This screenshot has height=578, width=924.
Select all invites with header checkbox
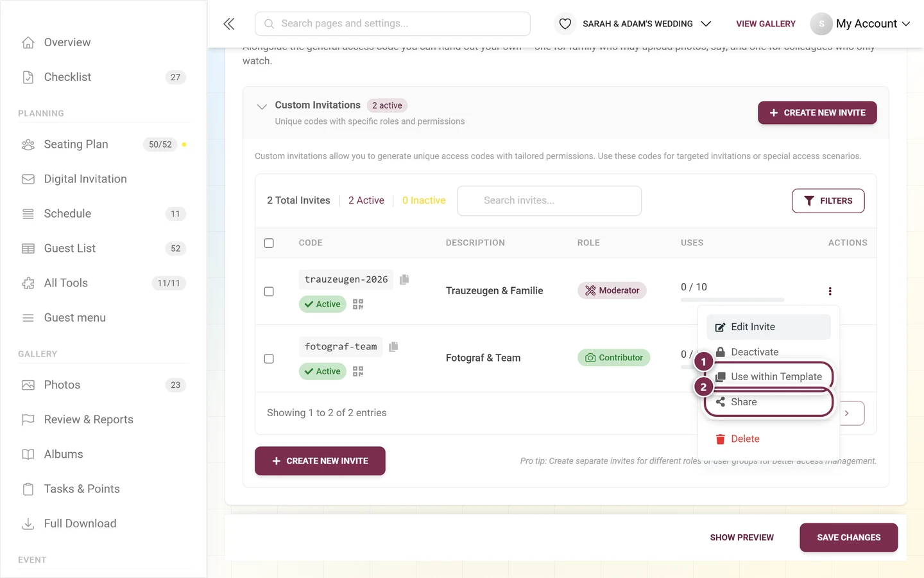269,243
